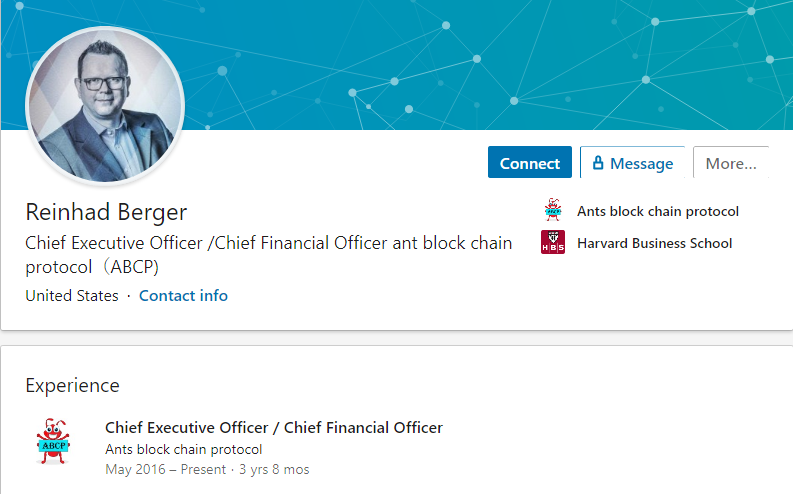Open the Harvard Business School link
Screen dimensions: 793x494
654,243
